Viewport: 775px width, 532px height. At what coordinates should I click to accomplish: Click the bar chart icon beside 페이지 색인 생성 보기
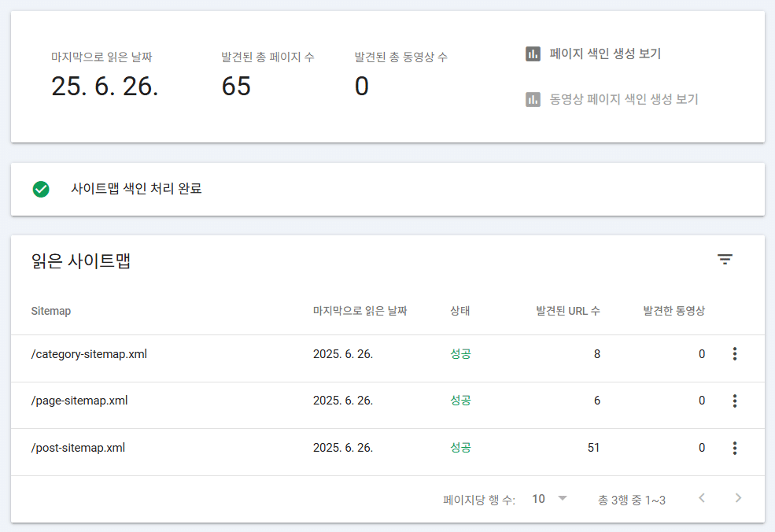click(533, 54)
